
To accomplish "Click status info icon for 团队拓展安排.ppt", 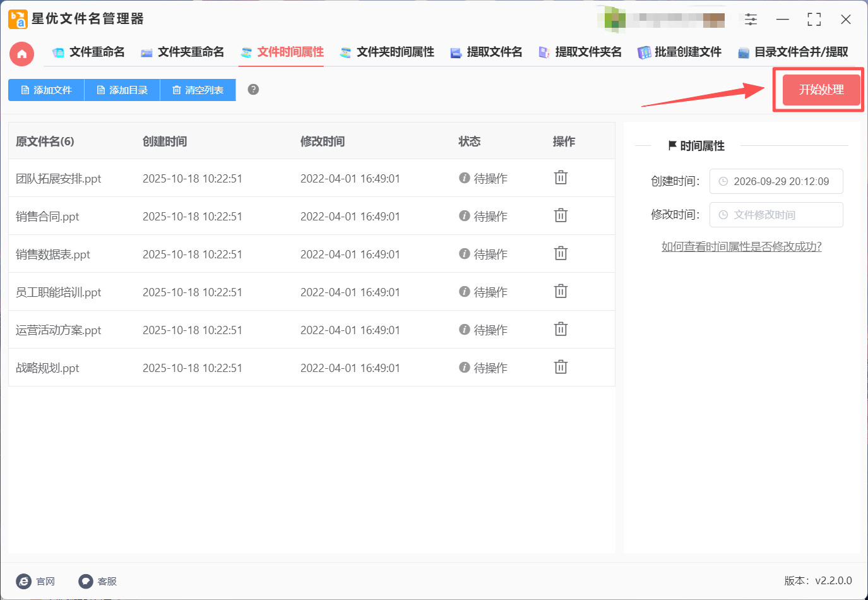I will coord(465,178).
